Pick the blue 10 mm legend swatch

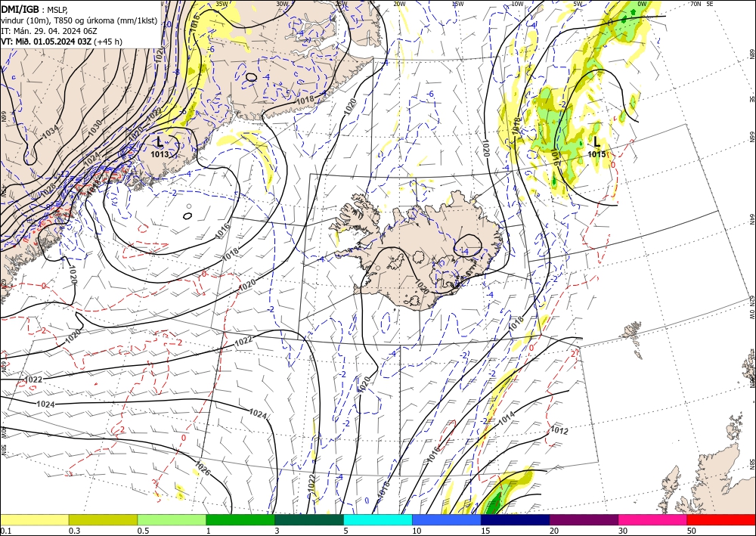[447, 519]
